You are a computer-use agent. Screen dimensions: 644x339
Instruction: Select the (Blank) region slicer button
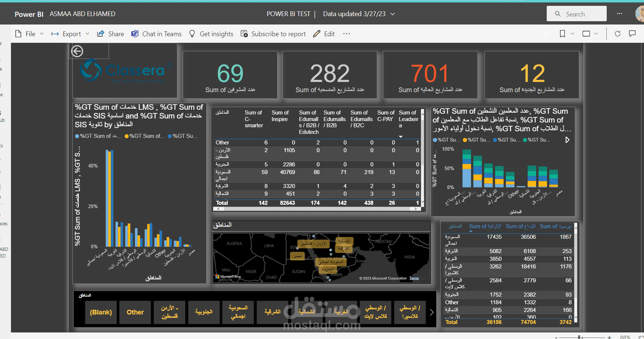(101, 312)
